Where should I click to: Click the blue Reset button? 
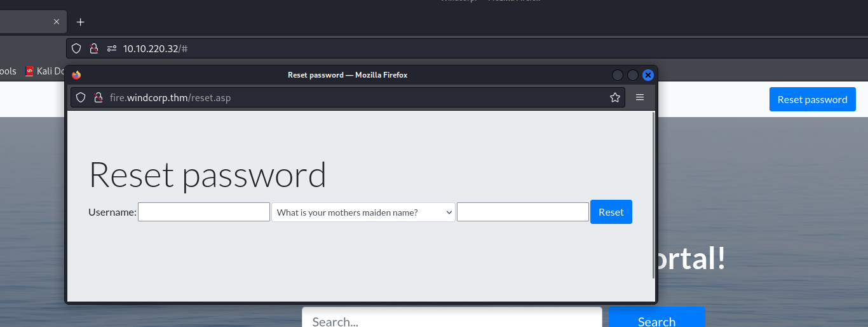click(611, 212)
